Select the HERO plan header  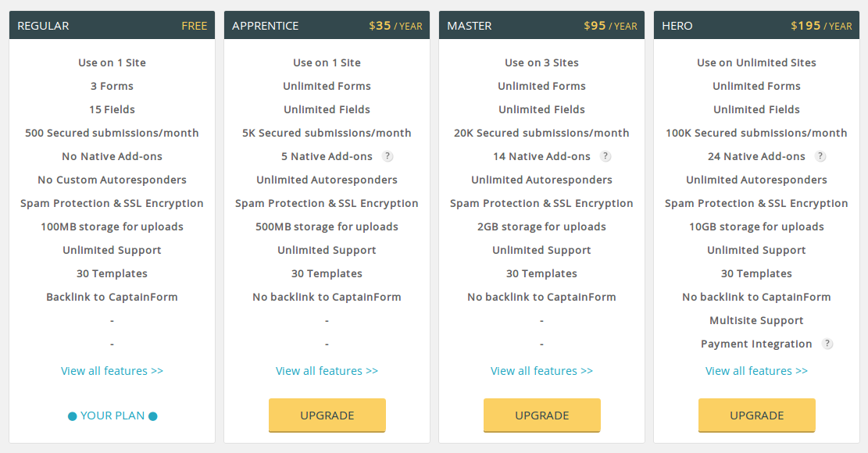coord(677,25)
